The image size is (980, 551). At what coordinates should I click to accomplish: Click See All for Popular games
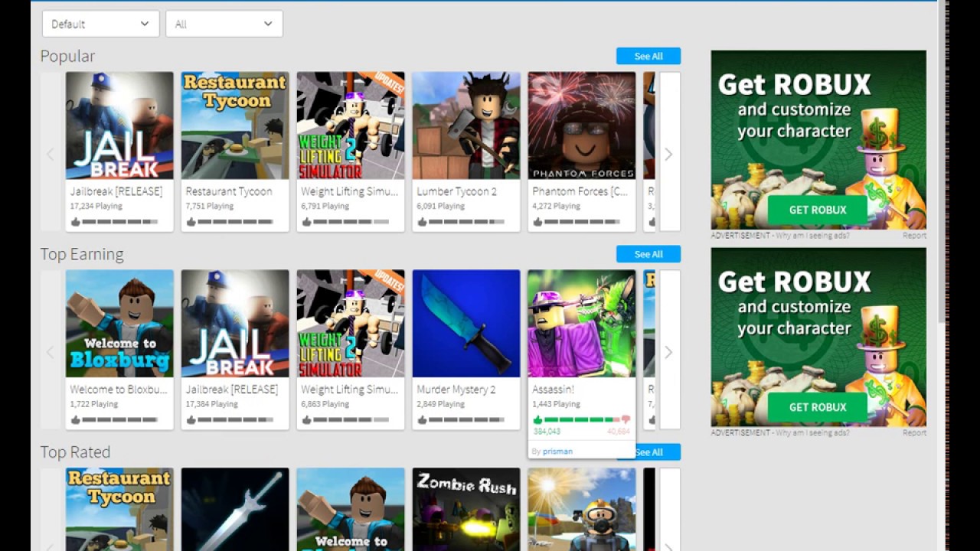click(x=648, y=56)
